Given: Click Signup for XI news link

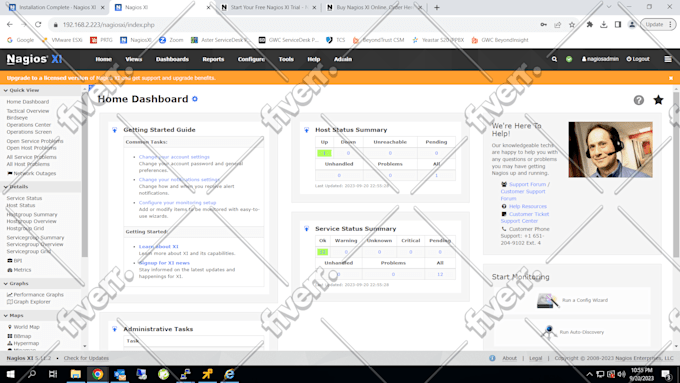Looking at the screenshot, I should tap(164, 263).
